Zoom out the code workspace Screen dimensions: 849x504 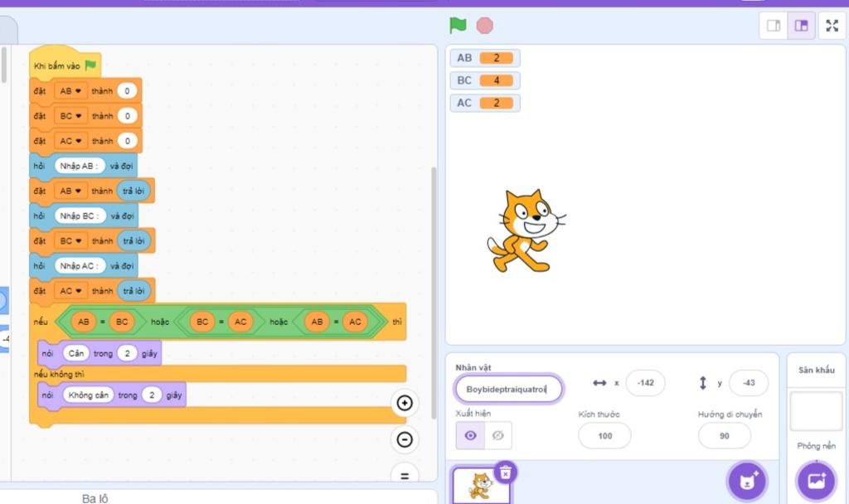pyautogui.click(x=405, y=439)
